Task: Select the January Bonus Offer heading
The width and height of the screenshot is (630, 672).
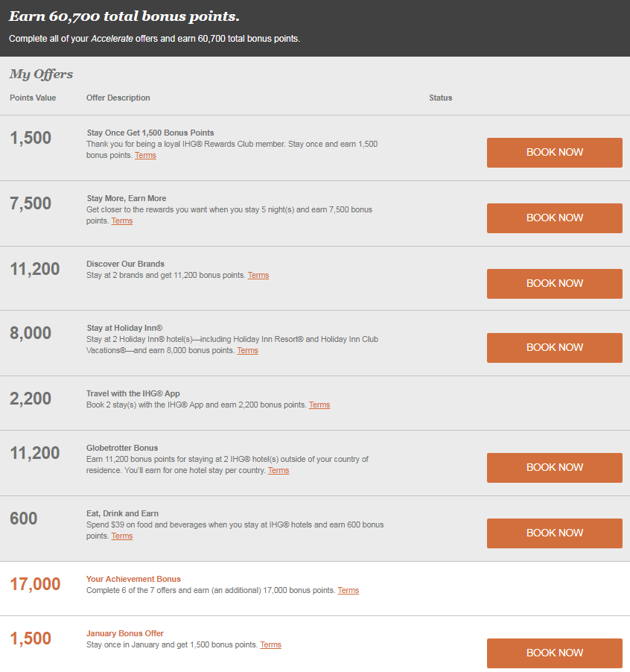Action: pyautogui.click(x=124, y=634)
